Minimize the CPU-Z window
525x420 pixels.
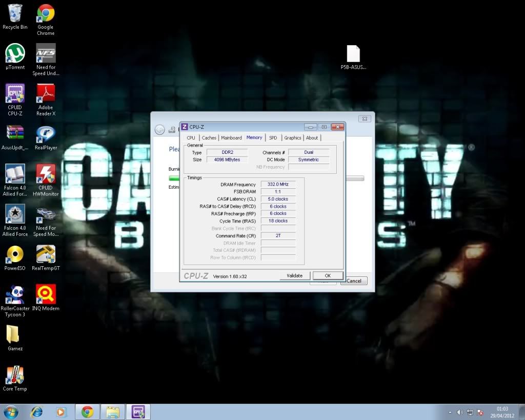tap(311, 127)
